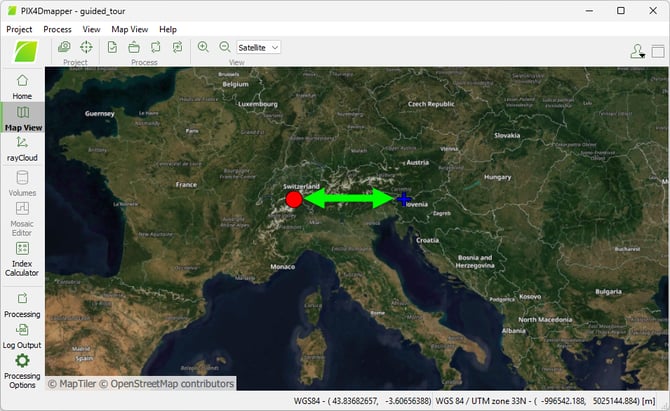
Task: Click the France label on map
Action: (186, 185)
